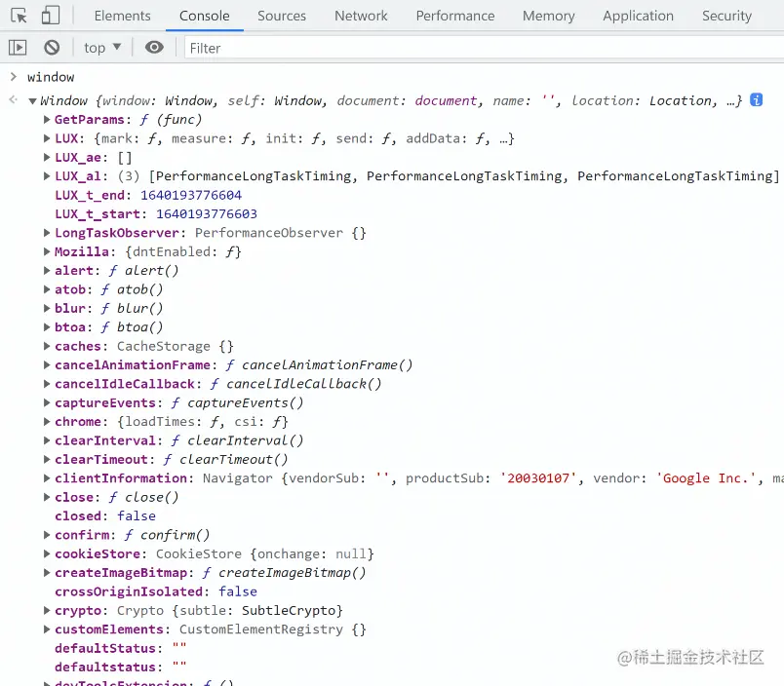784x686 pixels.
Task: Clear the console messages
Action: (x=51, y=47)
